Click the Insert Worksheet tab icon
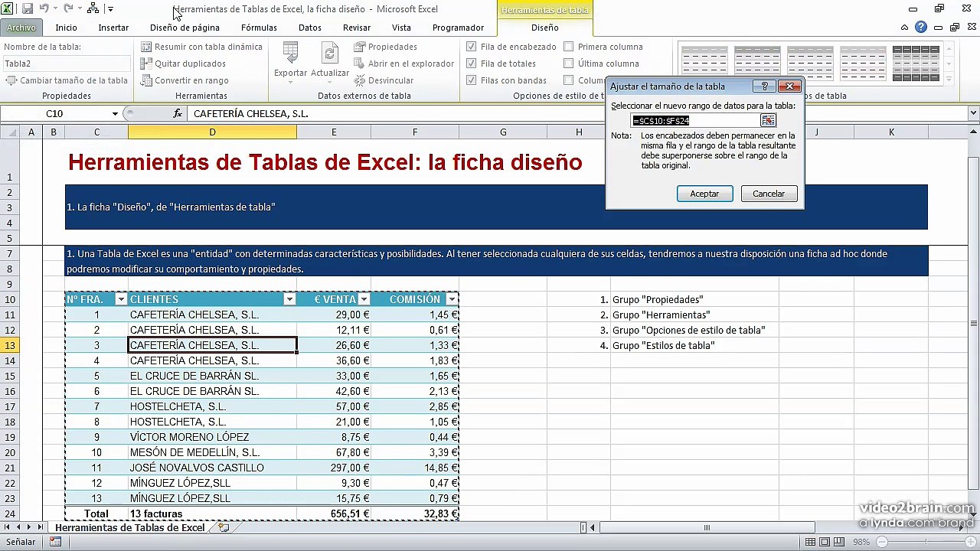This screenshot has height=551, width=980. [x=224, y=527]
